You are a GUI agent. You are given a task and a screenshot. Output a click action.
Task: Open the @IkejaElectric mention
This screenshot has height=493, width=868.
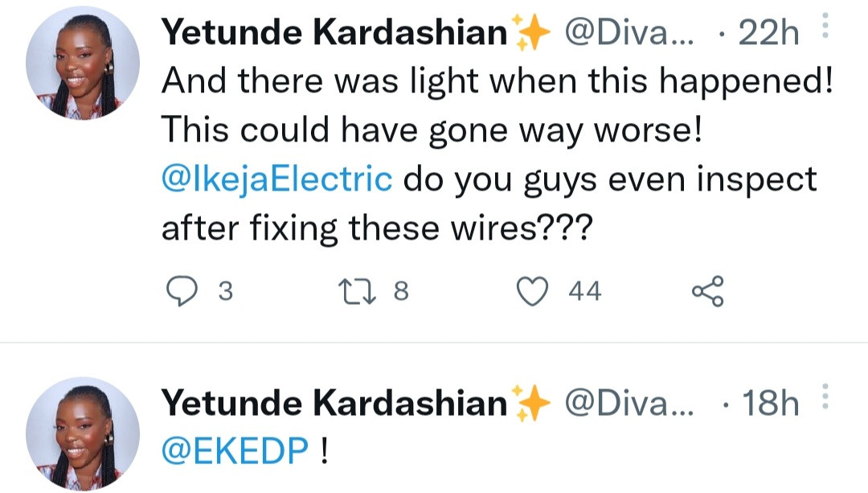[x=277, y=179]
